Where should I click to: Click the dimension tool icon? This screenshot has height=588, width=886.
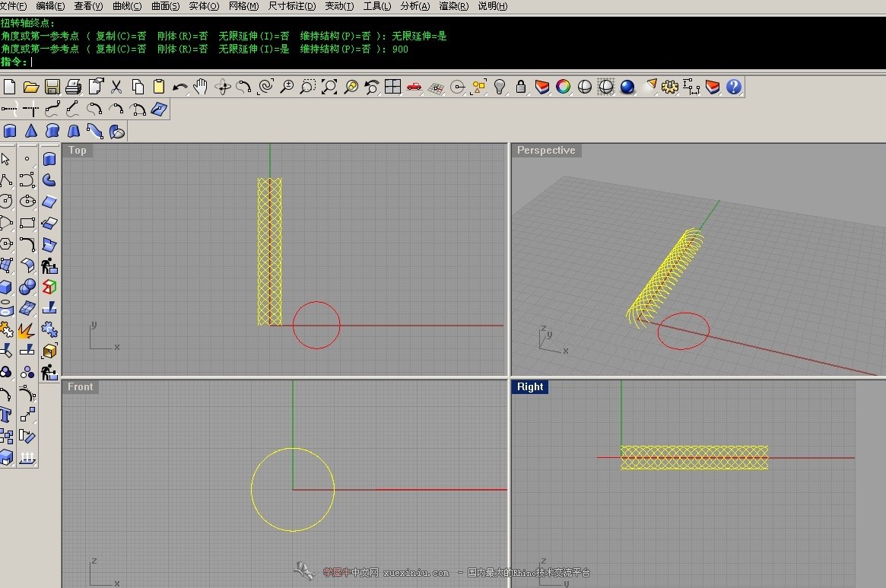tap(691, 87)
